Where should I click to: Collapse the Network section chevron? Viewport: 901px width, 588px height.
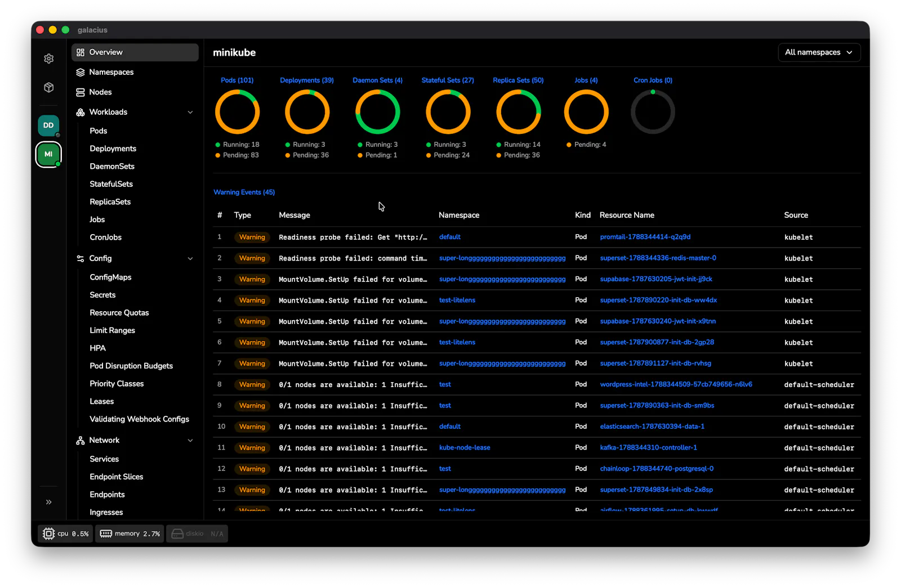tap(190, 441)
